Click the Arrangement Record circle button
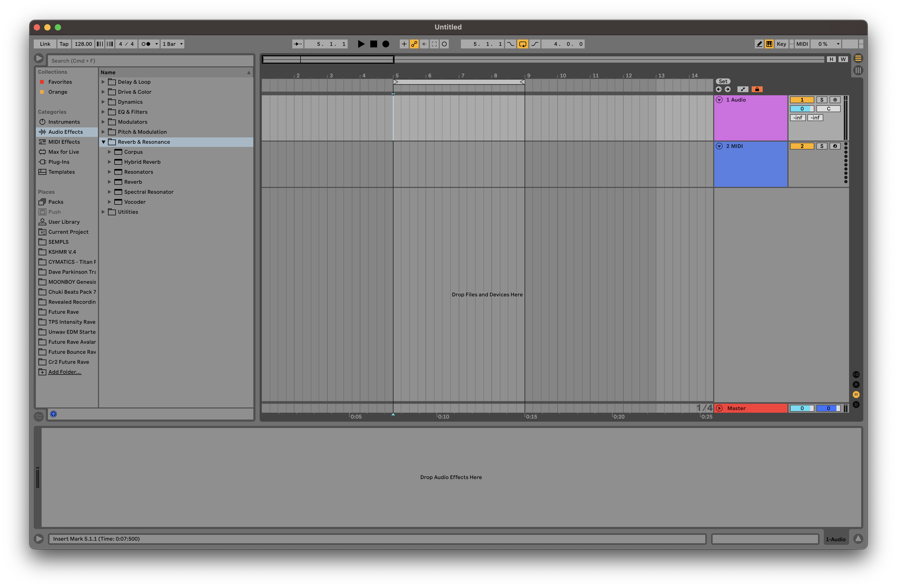The image size is (897, 588). 386,44
